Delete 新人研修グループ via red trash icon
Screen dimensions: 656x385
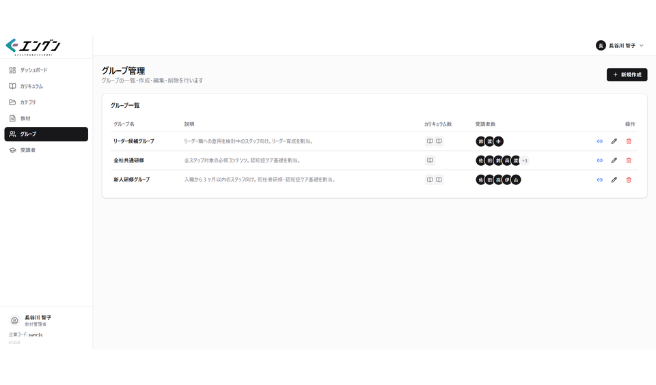[x=628, y=180]
